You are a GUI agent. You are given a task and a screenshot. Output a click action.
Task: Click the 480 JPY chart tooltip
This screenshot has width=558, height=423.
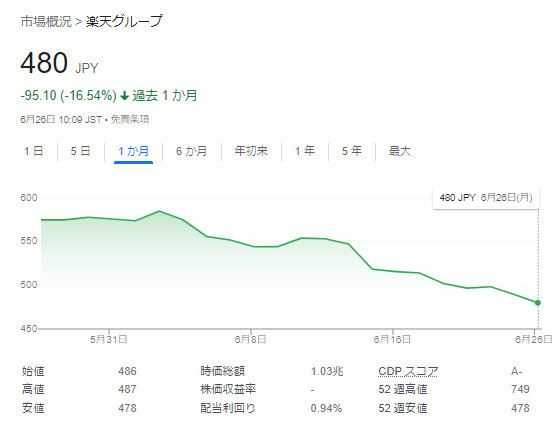click(x=486, y=197)
